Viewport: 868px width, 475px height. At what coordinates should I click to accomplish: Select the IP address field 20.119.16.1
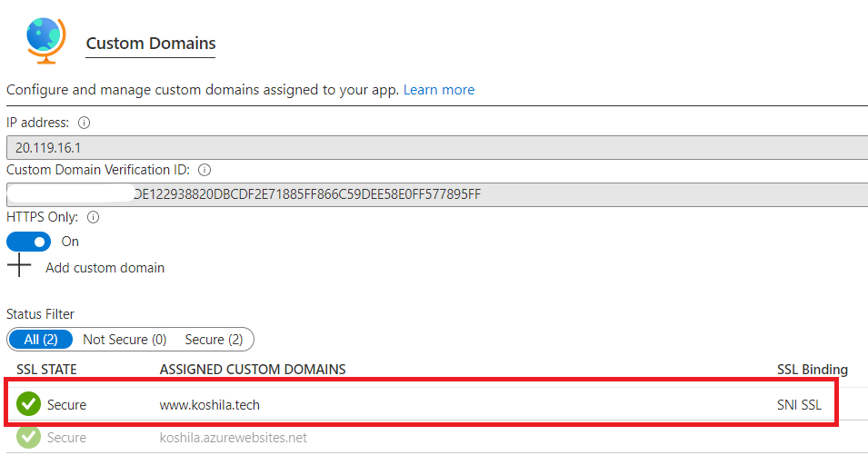click(437, 148)
